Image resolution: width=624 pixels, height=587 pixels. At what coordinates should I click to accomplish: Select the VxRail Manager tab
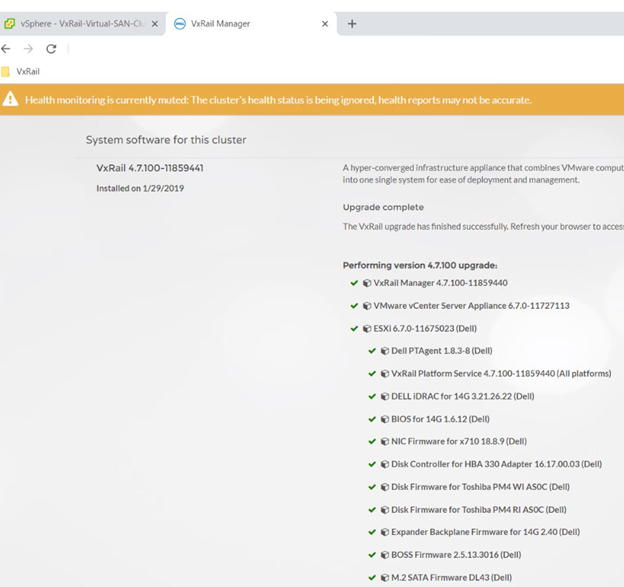(x=251, y=24)
